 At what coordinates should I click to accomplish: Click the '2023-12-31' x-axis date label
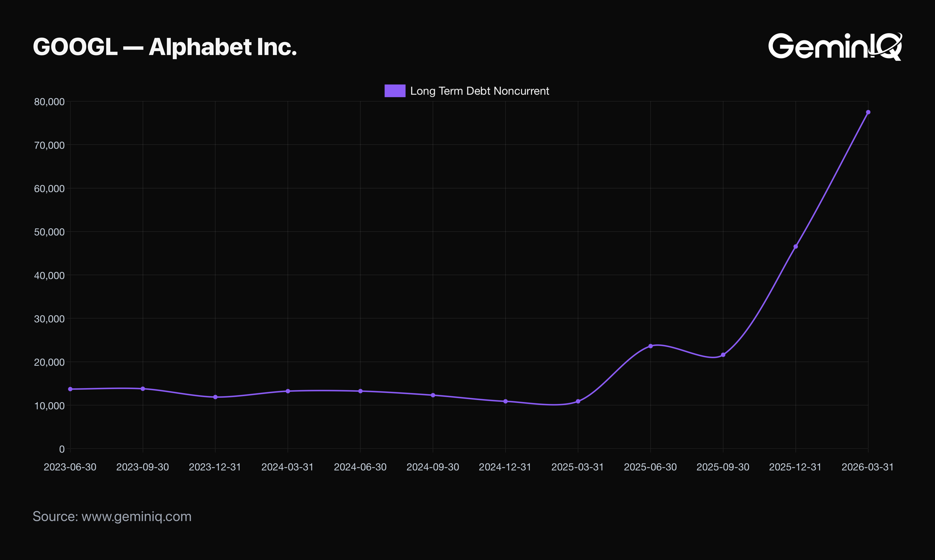click(215, 467)
